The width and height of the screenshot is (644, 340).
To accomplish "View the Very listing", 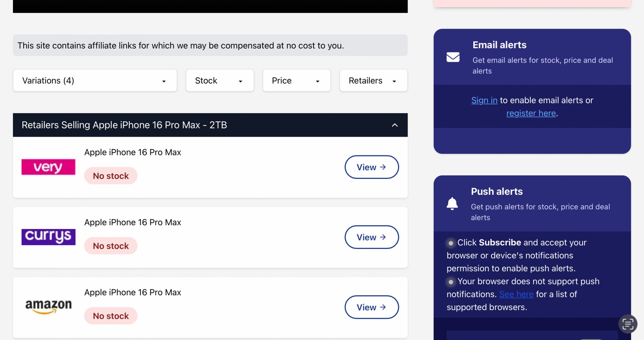I will tap(372, 167).
